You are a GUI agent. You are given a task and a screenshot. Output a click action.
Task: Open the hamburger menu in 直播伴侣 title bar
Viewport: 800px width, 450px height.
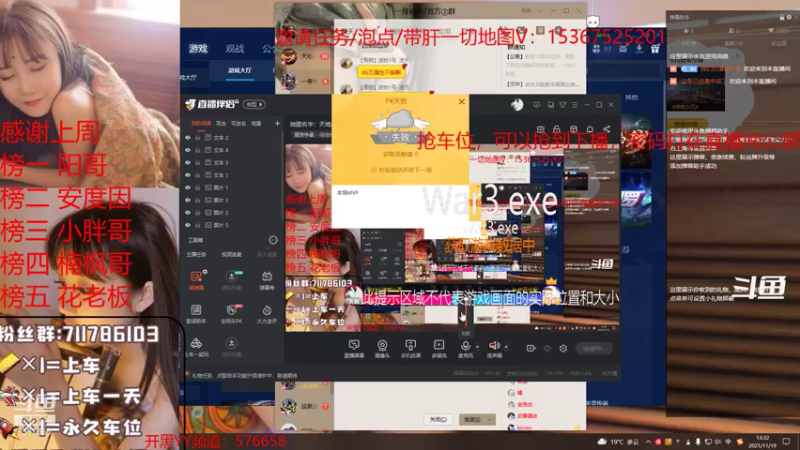tap(575, 105)
